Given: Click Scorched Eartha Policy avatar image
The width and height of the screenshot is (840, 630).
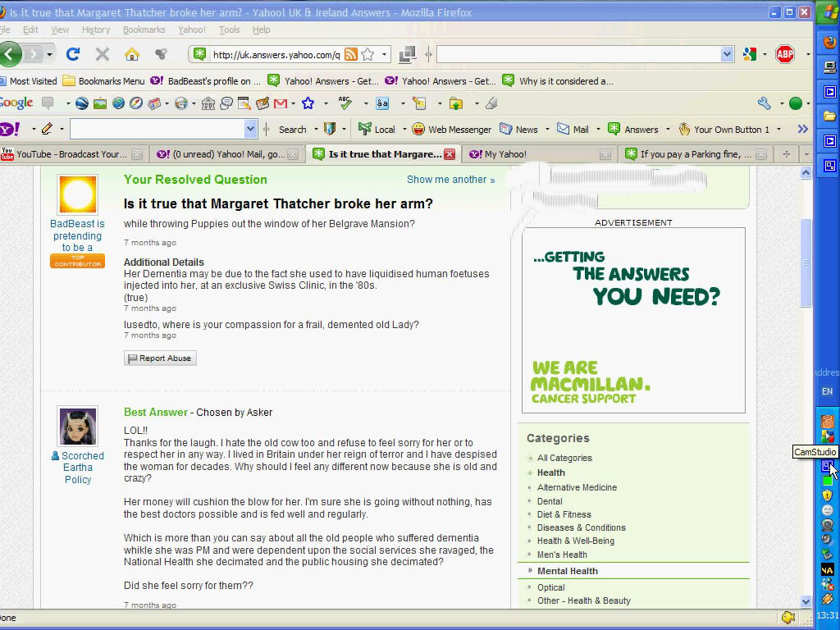Looking at the screenshot, I should [78, 426].
